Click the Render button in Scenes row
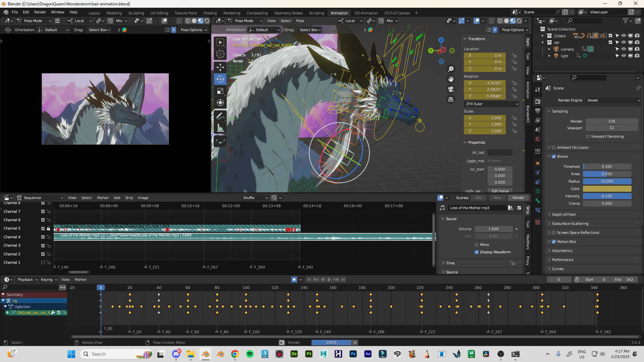644x362 pixels. (x=518, y=198)
